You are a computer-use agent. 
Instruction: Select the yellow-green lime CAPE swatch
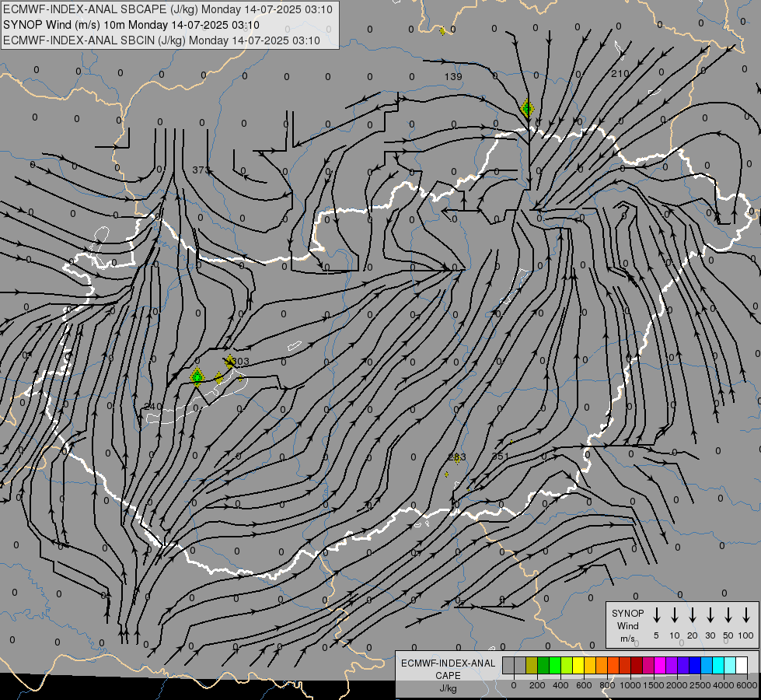[567, 665]
